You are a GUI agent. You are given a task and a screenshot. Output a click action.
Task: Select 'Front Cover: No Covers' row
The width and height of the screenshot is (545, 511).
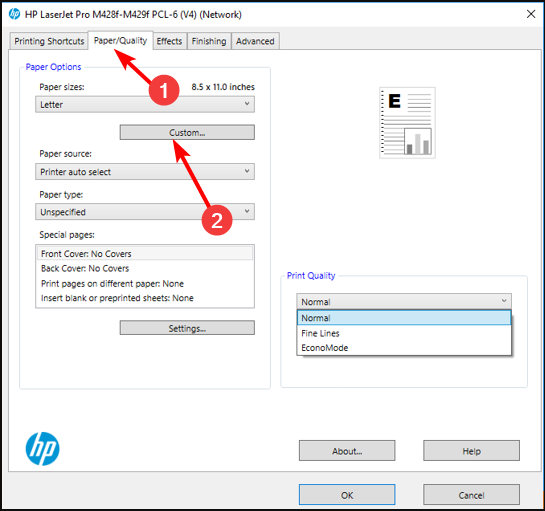(x=145, y=253)
